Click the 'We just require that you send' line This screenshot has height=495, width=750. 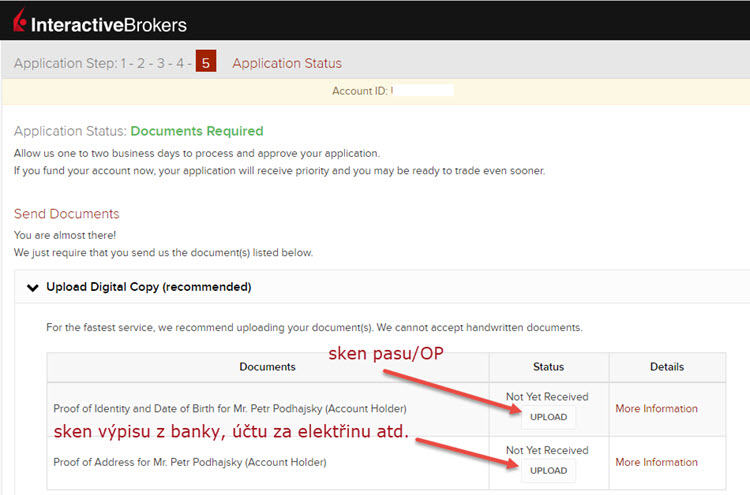tap(163, 253)
